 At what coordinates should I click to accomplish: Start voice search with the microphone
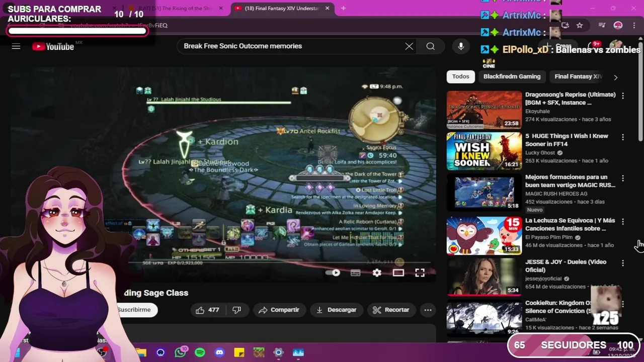[x=461, y=46]
